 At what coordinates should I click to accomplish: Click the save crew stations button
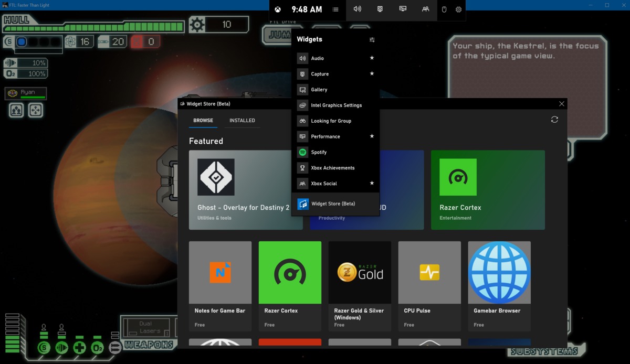(x=17, y=110)
